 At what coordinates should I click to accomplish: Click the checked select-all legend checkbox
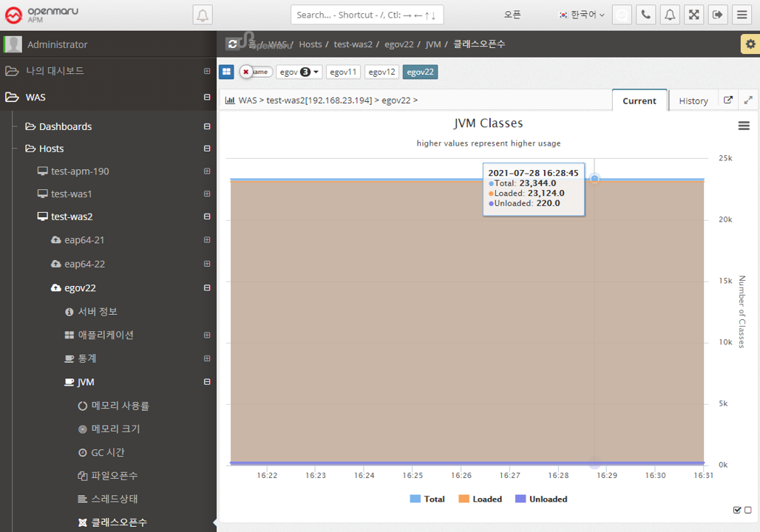pos(737,510)
